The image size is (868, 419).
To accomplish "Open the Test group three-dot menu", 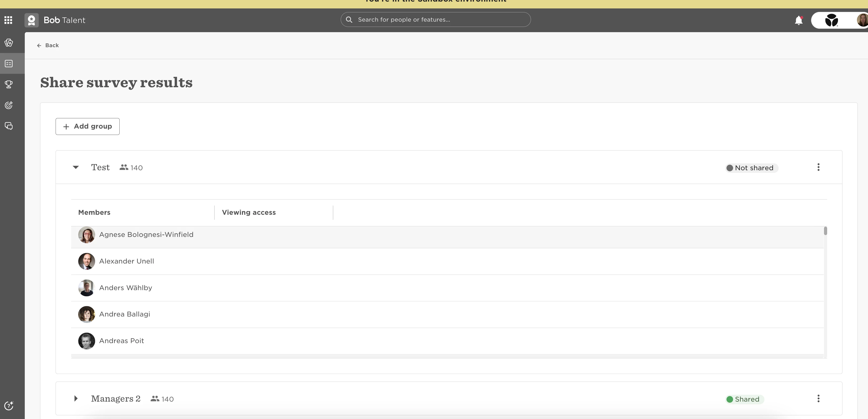I will coord(818,167).
